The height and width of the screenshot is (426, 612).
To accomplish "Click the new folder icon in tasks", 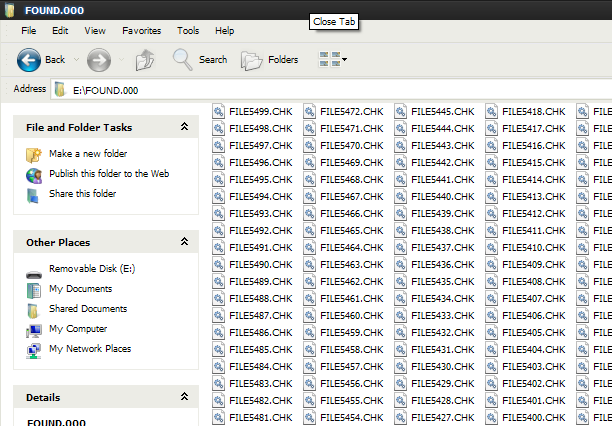I will pyautogui.click(x=34, y=155).
